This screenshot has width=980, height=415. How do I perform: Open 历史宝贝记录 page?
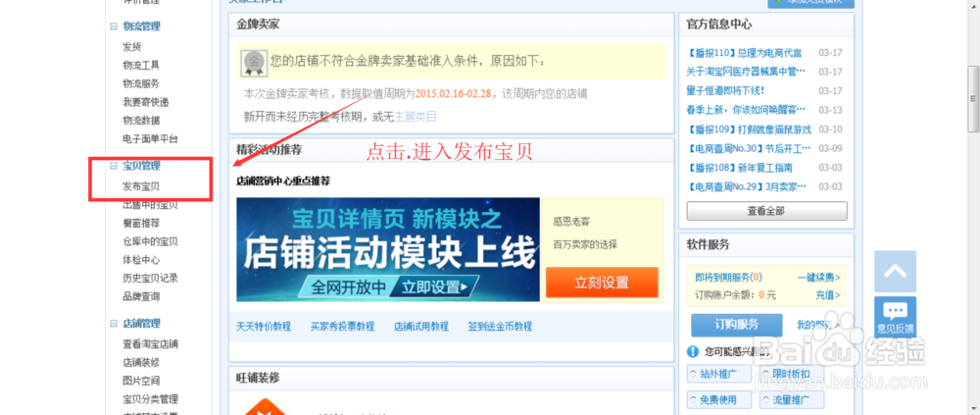pos(150,278)
